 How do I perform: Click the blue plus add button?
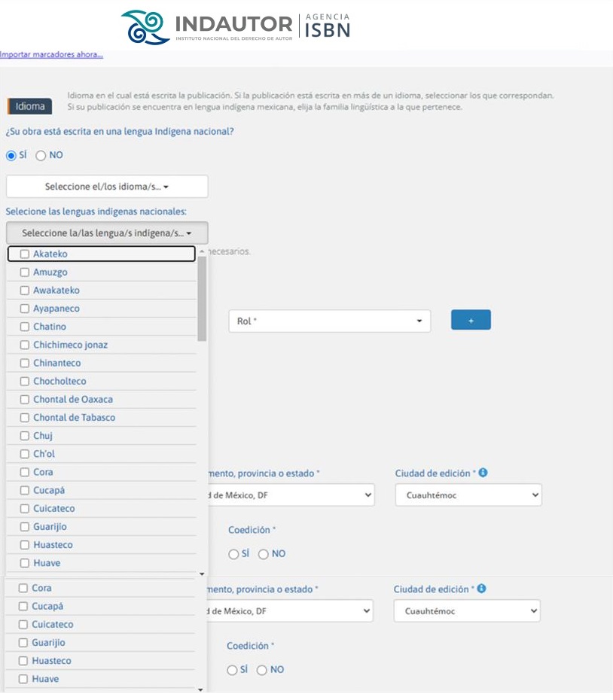tap(471, 320)
